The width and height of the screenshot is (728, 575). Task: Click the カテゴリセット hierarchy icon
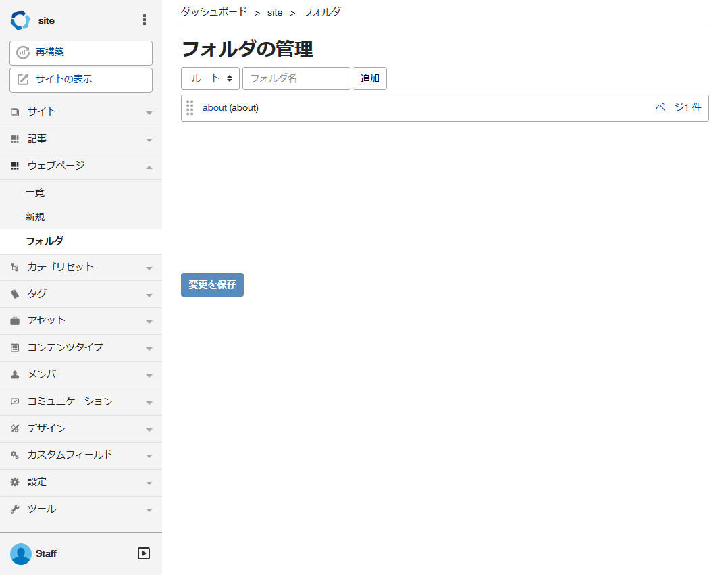[x=15, y=267]
